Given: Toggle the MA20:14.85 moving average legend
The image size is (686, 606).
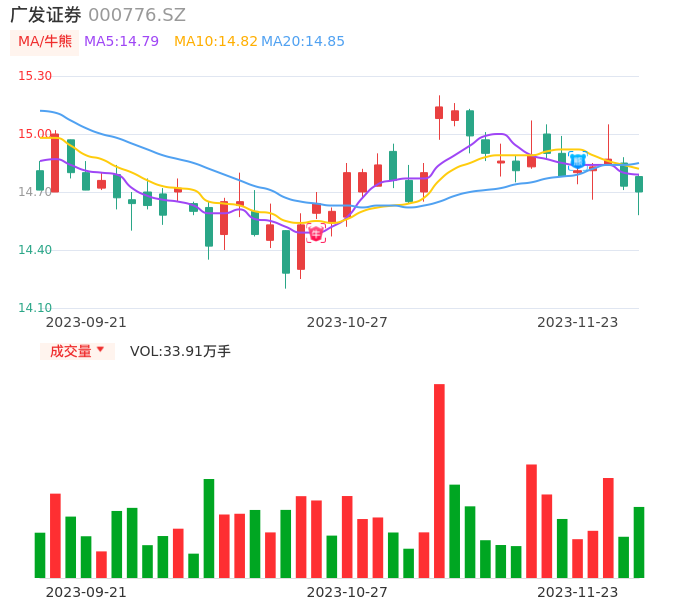Looking at the screenshot, I should (303, 42).
